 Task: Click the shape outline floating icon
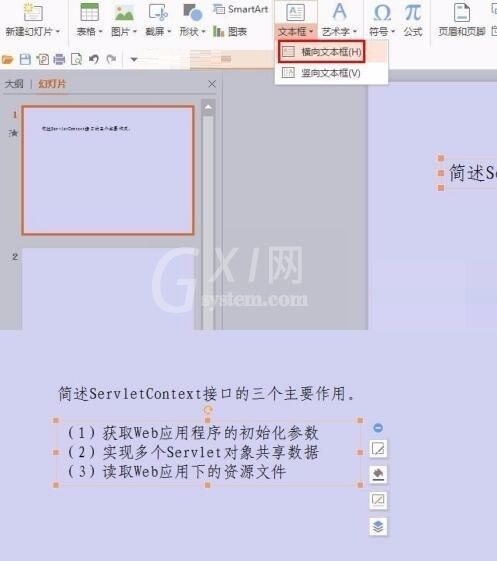pos(378,500)
